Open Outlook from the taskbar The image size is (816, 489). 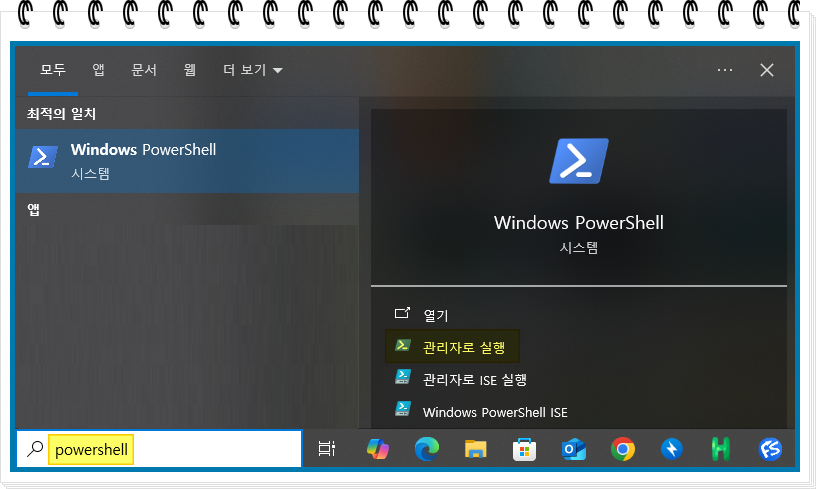[573, 449]
